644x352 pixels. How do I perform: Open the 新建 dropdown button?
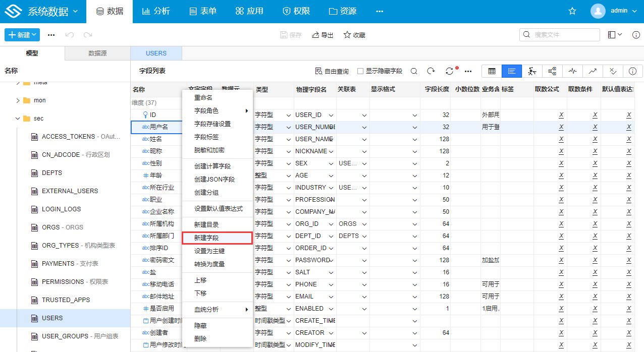pyautogui.click(x=22, y=35)
